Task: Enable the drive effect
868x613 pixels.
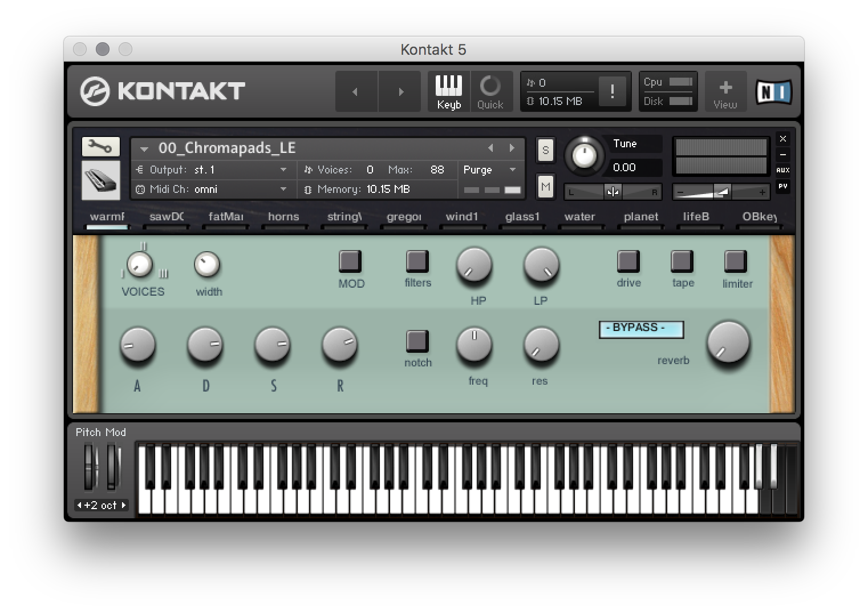Action: coord(628,261)
